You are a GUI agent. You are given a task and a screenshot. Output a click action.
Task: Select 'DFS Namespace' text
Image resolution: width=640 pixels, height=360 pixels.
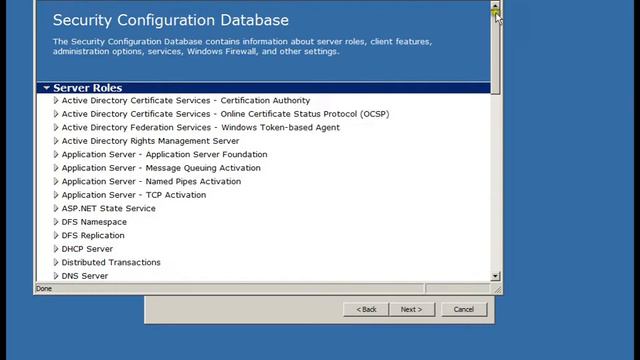[94, 222]
